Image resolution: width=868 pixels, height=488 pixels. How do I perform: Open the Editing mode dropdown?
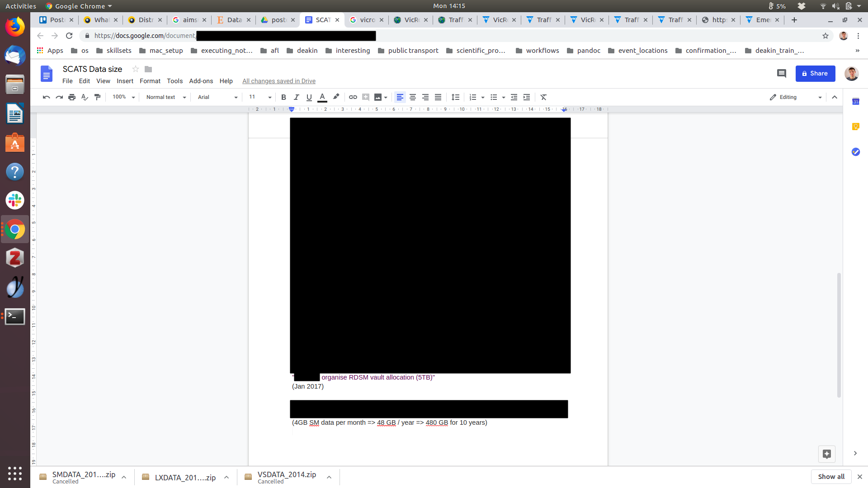click(x=796, y=97)
